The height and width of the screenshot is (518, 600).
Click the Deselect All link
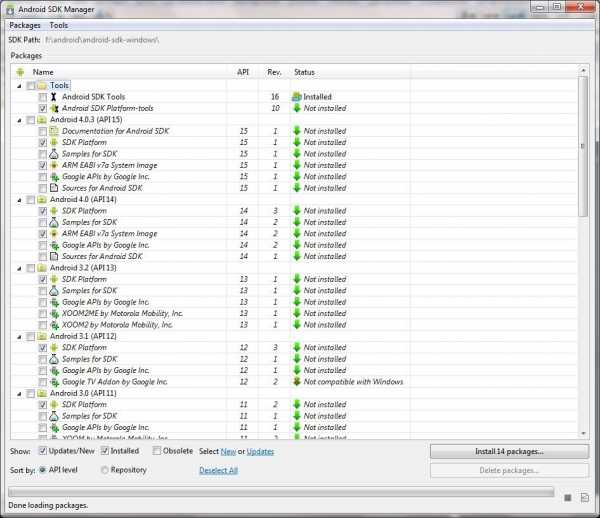(x=218, y=469)
